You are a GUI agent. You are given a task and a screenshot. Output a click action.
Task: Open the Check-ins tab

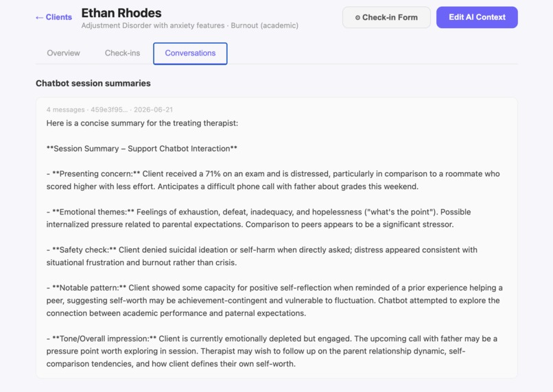(122, 53)
